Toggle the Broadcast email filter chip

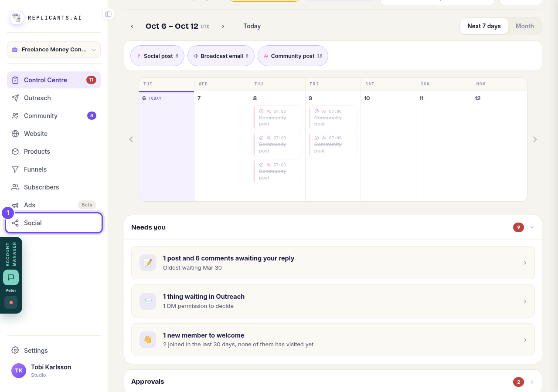pos(221,56)
